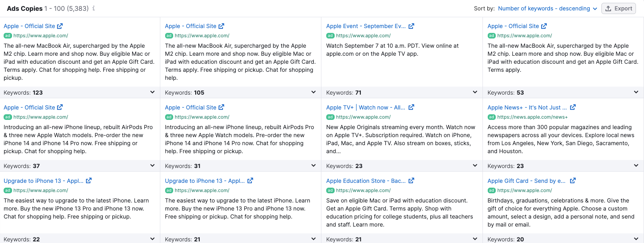The height and width of the screenshot is (243, 644).
Task: Open the Apple Event ad in new tab
Action: click(x=411, y=26)
